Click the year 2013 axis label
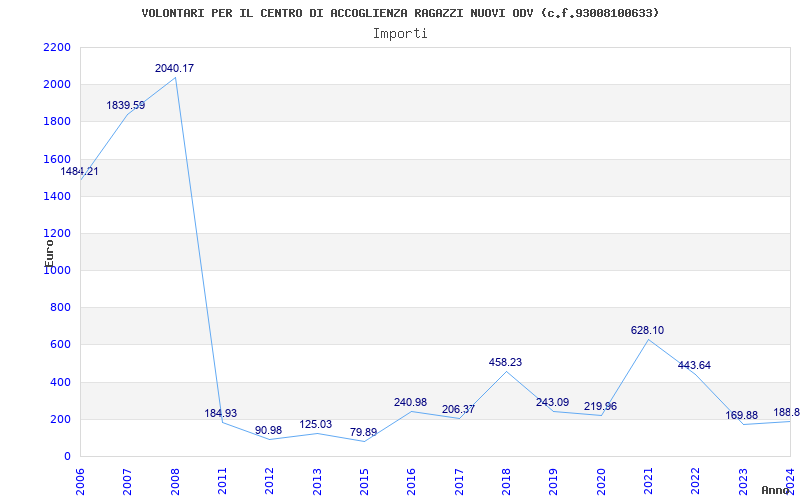800x500 pixels. point(317,482)
